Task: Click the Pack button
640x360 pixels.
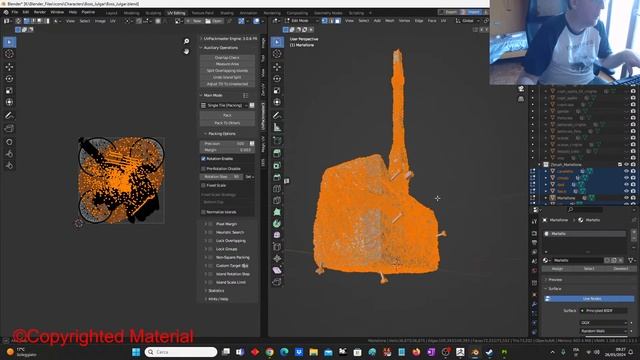Action: (227, 116)
